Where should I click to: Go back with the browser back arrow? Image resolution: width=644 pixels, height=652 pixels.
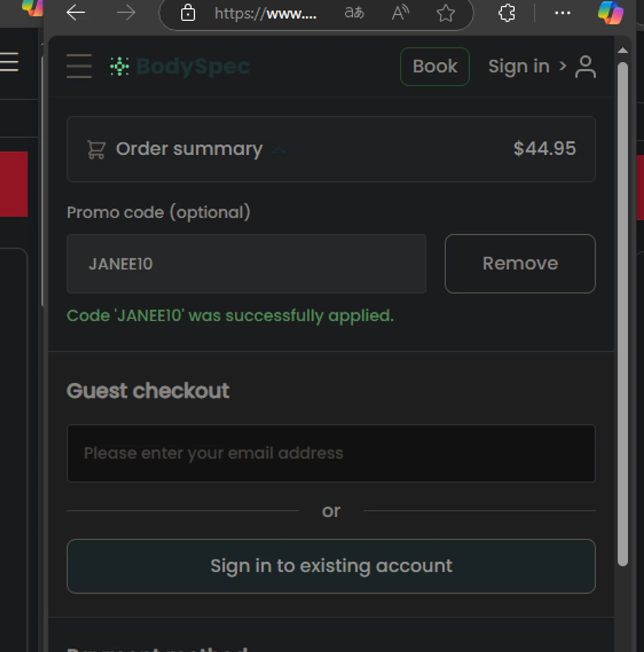[76, 13]
